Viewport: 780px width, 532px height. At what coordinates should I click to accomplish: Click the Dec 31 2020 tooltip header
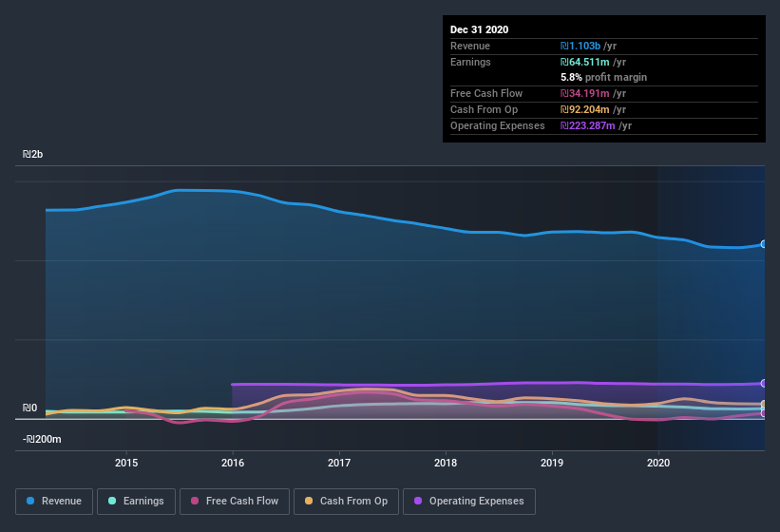[x=479, y=29]
